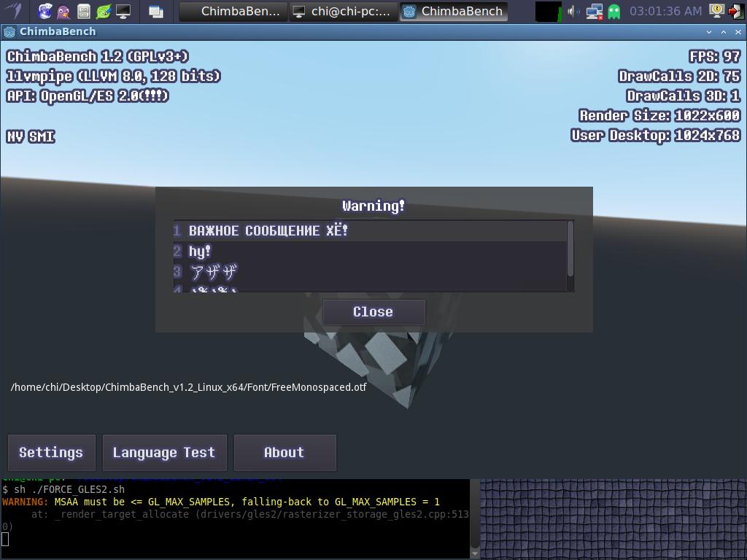Click the FPS: 97 counter
Image resolution: width=747 pixels, height=560 pixels.
(715, 57)
